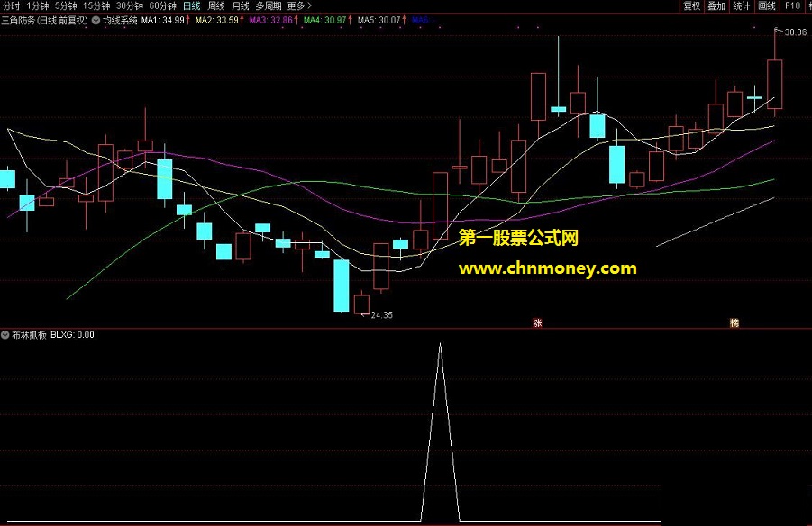Click the 24.35 low price label
The height and width of the screenshot is (526, 812).
381,314
